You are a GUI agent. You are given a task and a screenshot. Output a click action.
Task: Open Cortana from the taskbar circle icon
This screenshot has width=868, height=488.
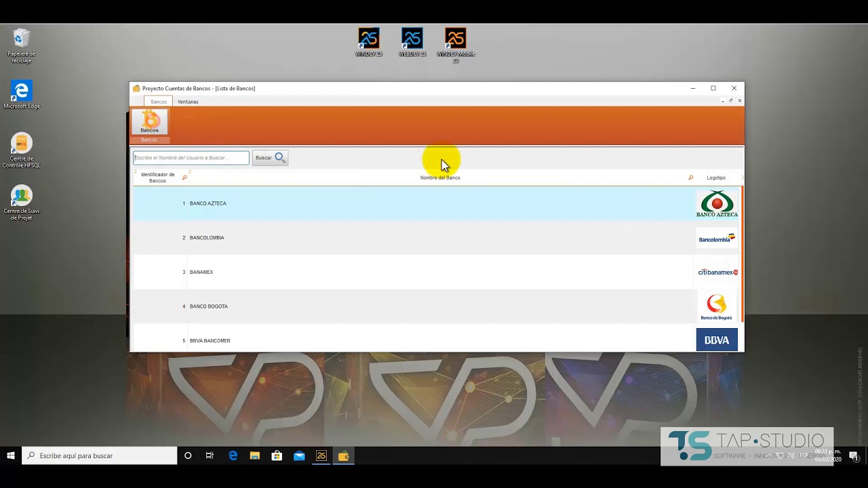188,455
